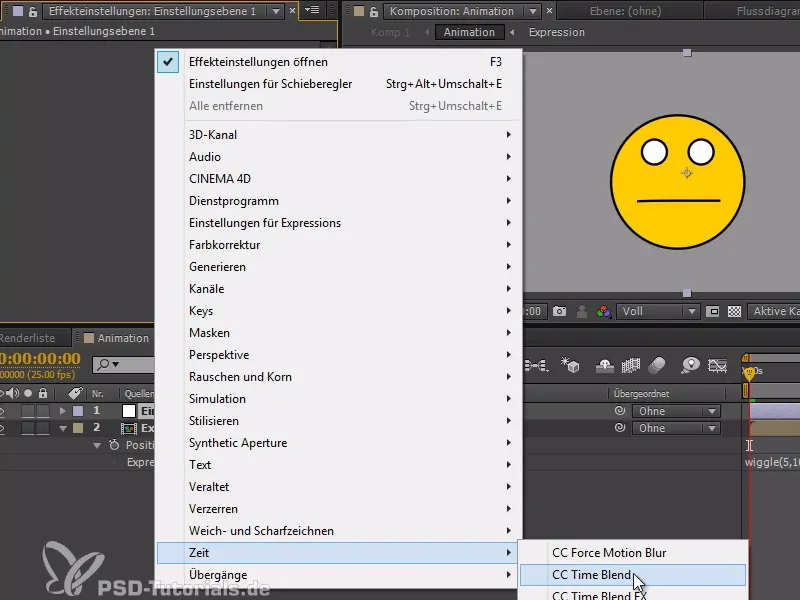The height and width of the screenshot is (600, 800).
Task: Take a snapshot with the camera icon
Action: click(559, 311)
